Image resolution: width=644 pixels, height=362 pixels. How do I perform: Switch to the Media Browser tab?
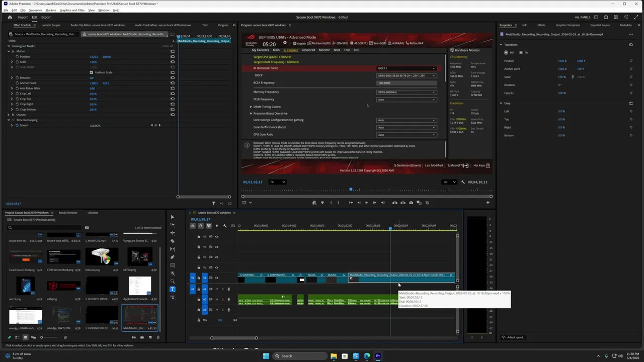(68, 213)
